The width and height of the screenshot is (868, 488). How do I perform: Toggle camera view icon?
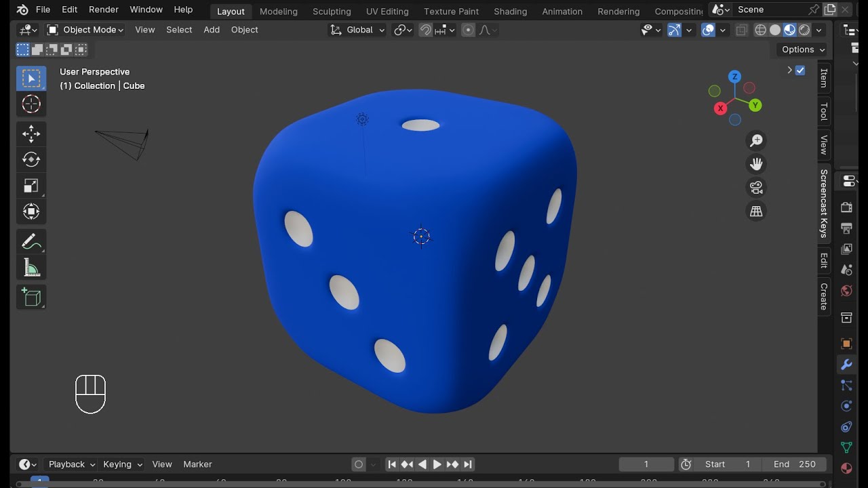pyautogui.click(x=756, y=188)
